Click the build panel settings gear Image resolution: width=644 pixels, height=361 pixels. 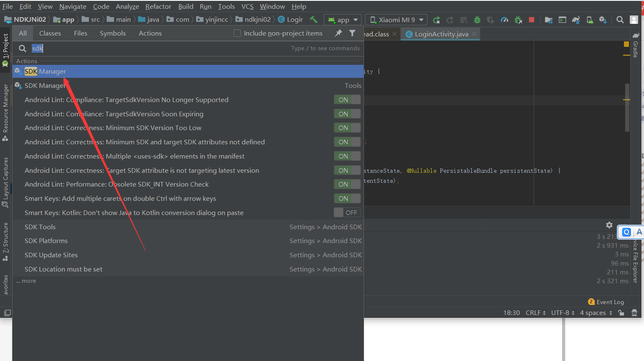(x=609, y=225)
